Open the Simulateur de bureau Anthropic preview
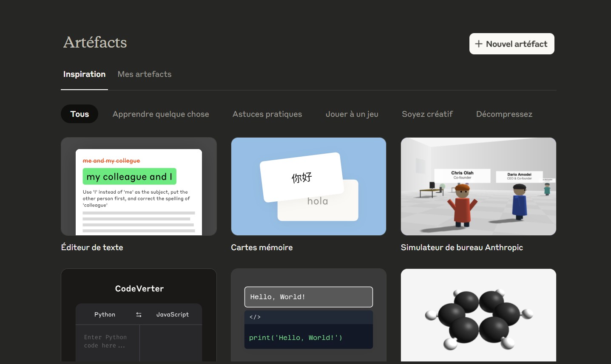The image size is (611, 364). [x=478, y=186]
